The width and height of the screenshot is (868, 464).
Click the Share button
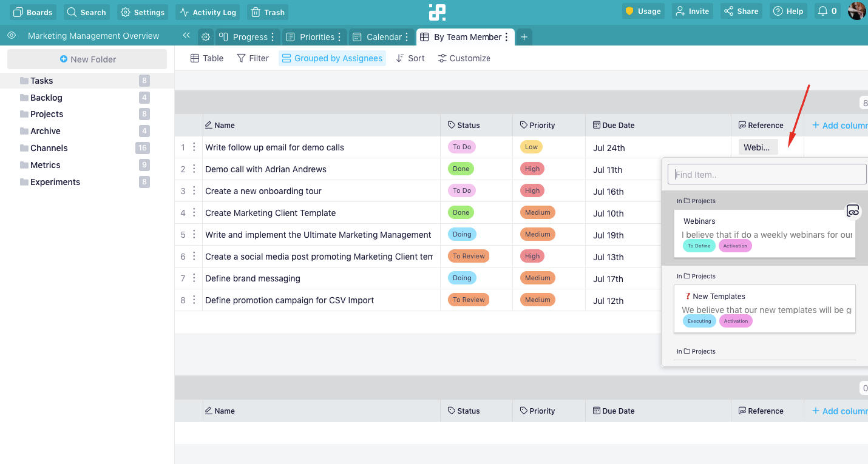click(x=741, y=11)
